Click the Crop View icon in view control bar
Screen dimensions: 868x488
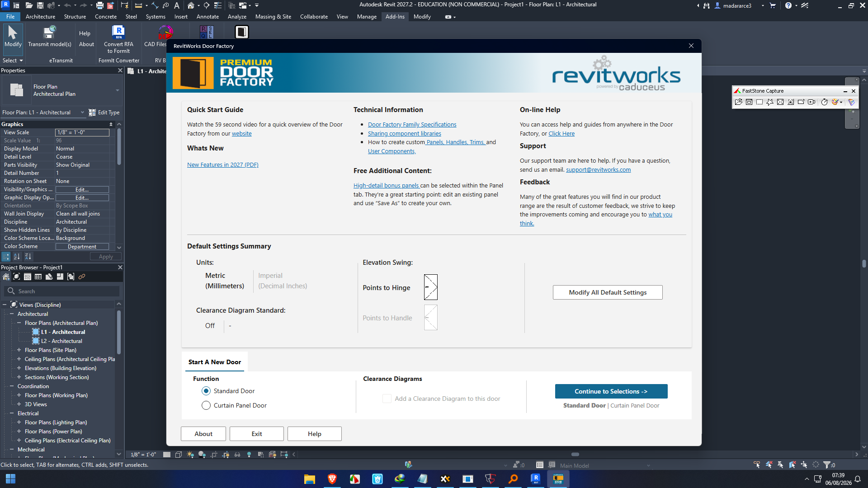click(214, 455)
